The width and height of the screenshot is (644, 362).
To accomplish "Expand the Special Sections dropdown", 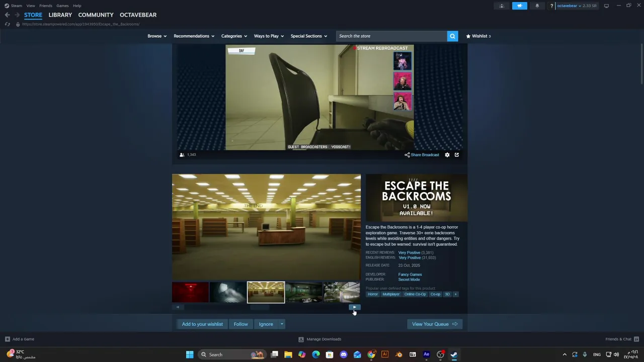I will coord(309,36).
